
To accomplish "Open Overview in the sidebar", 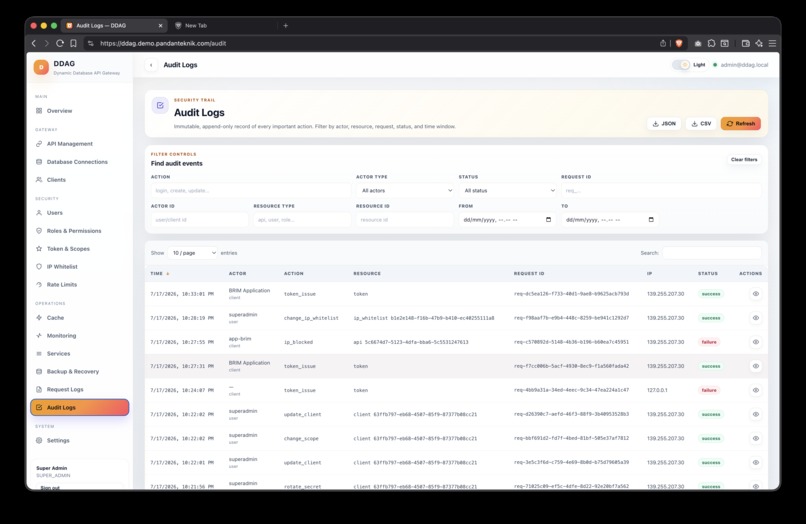I will 59,111.
